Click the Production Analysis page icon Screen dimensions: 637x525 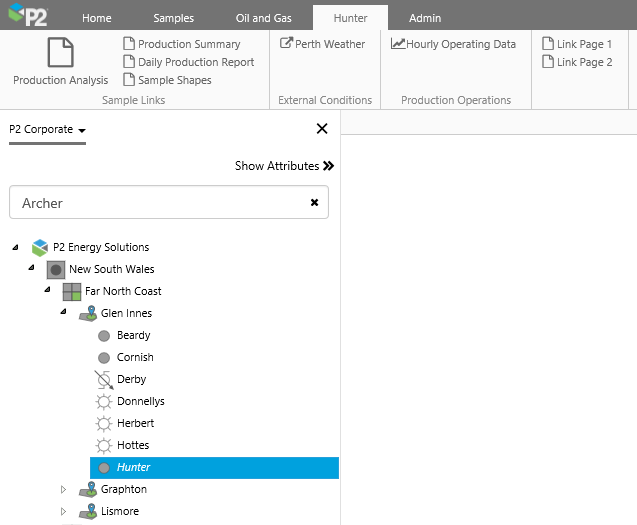(x=60, y=53)
